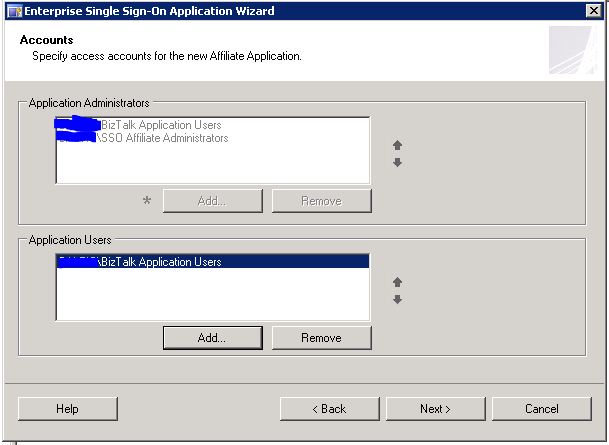Click the move down arrow for Application Users

[x=397, y=299]
